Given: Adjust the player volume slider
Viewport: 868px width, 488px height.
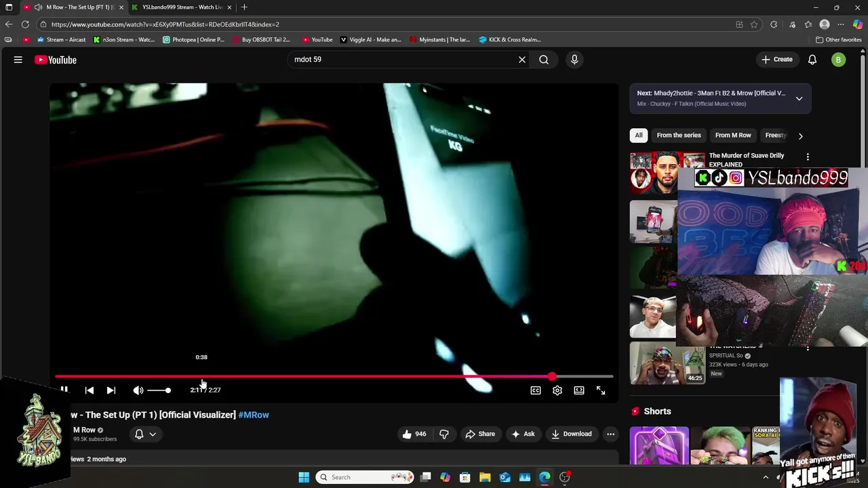Looking at the screenshot, I should pos(159,390).
